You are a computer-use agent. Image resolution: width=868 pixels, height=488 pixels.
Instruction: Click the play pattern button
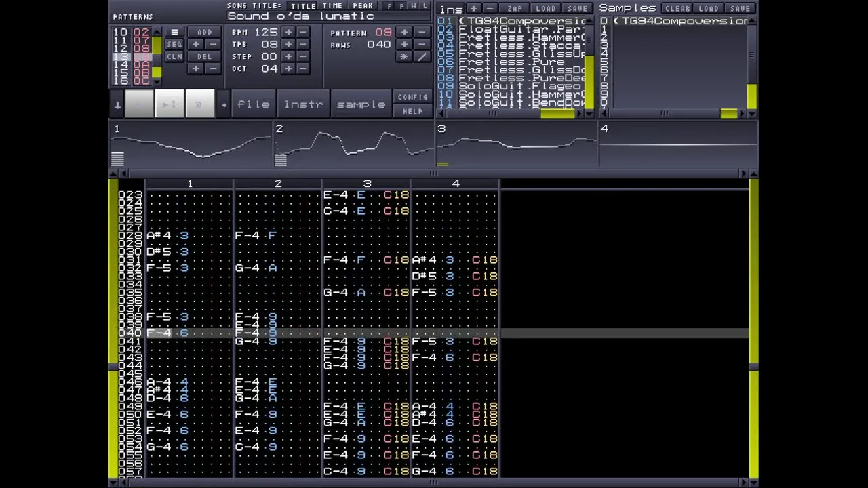(x=170, y=105)
